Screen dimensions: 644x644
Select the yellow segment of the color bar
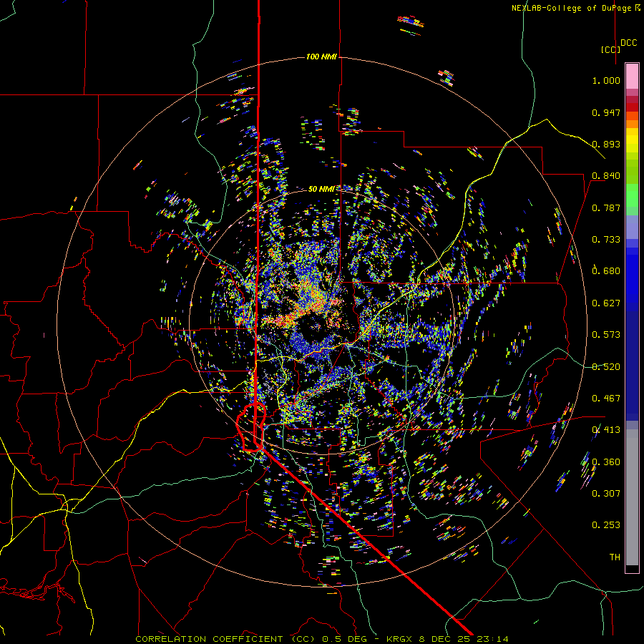coord(632,140)
